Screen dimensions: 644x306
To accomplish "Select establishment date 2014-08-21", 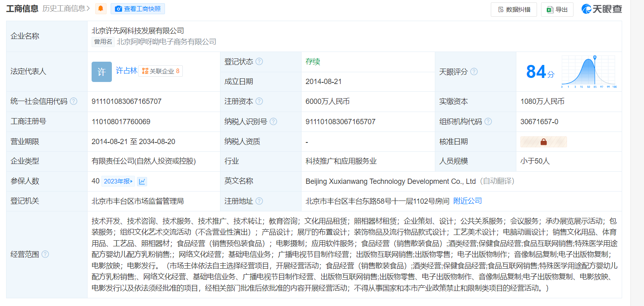I will [x=323, y=82].
